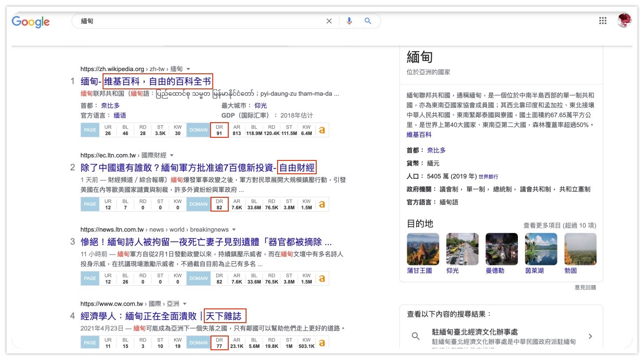Expand the dropdown beside www.cw.com.tw breadcrumb
Image resolution: width=644 pixels, height=360 pixels.
(x=184, y=303)
